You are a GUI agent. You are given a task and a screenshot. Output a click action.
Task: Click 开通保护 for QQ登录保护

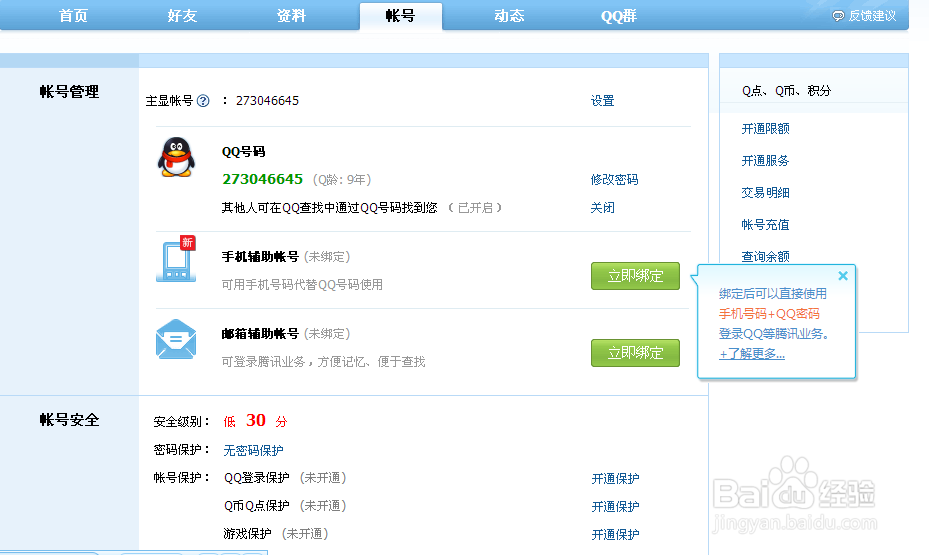[x=615, y=479]
